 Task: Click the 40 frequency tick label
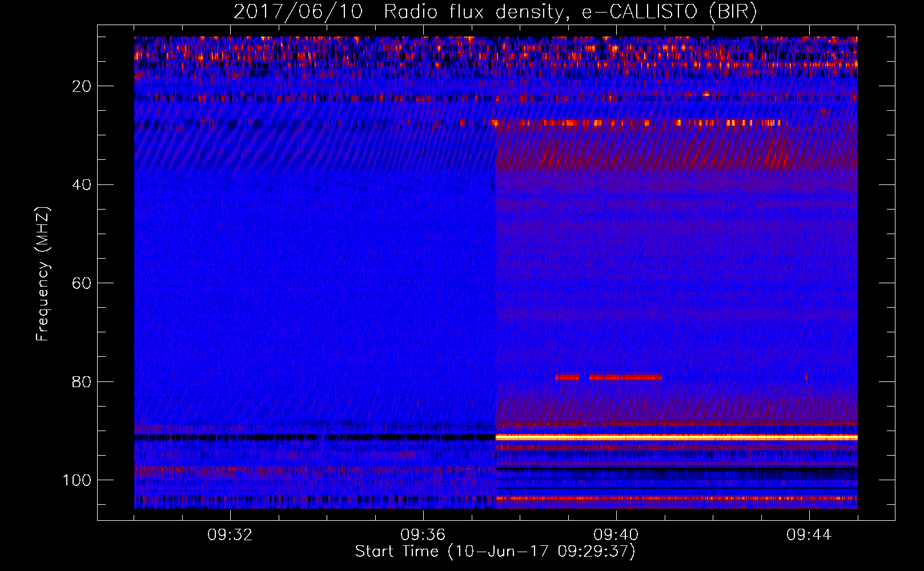82,185
